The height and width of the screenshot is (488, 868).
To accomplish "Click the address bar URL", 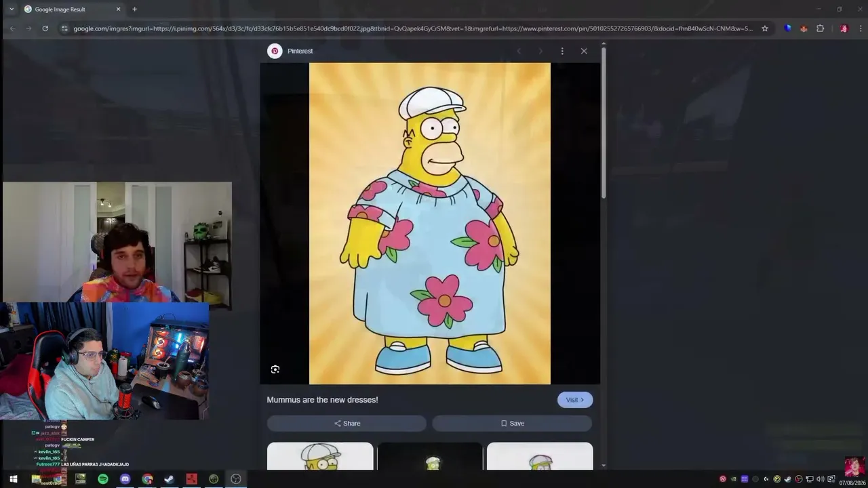I will (x=412, y=28).
